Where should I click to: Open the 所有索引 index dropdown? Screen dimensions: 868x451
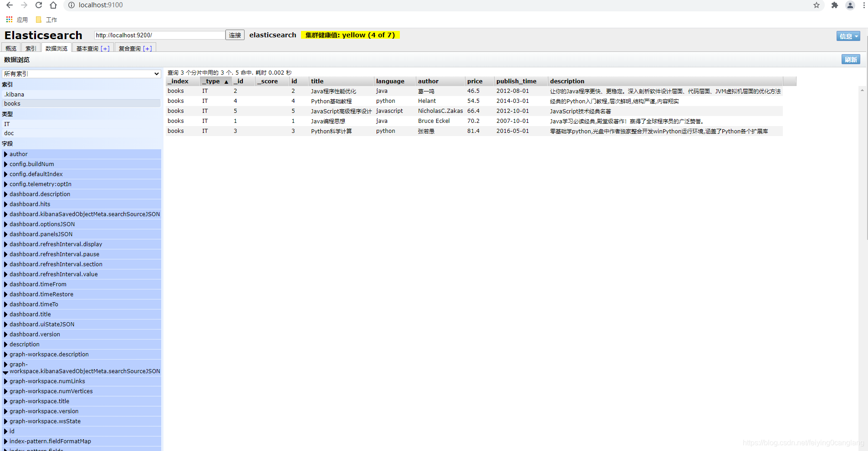click(x=82, y=74)
